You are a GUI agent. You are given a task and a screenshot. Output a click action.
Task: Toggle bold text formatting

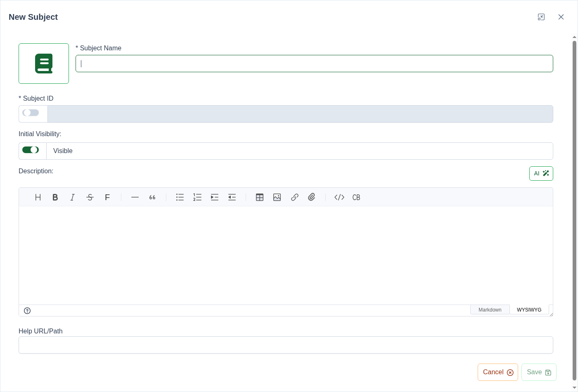pyautogui.click(x=55, y=197)
